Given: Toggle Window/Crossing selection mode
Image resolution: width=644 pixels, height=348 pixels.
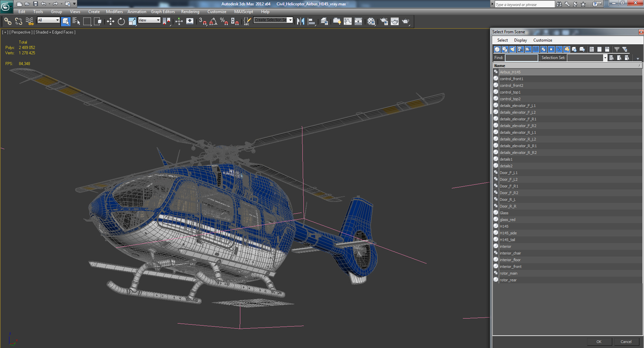Looking at the screenshot, I should coord(97,21).
